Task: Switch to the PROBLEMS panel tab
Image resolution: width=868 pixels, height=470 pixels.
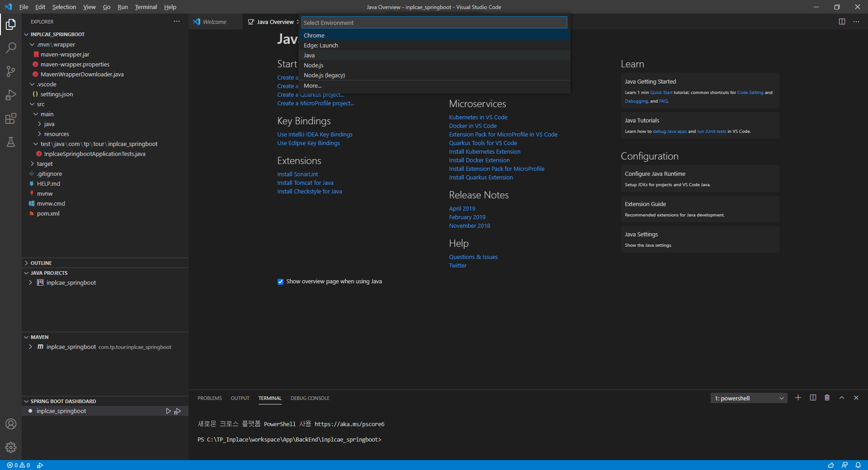Action: [x=209, y=398]
